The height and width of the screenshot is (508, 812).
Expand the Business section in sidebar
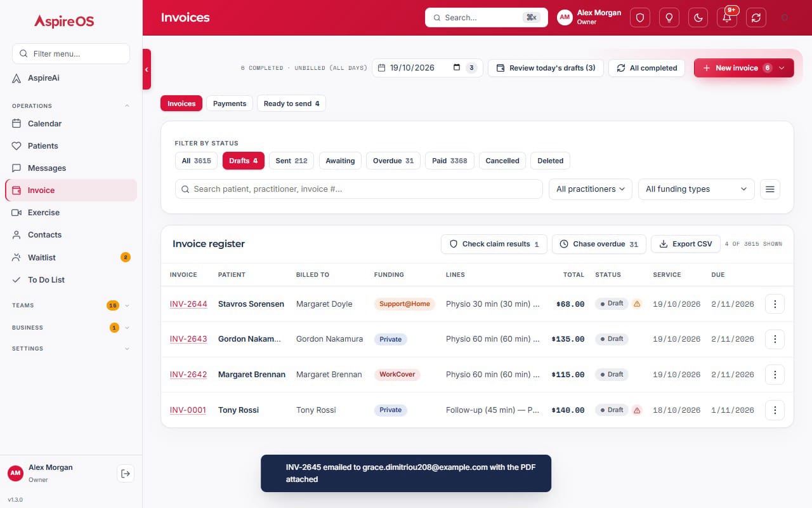pyautogui.click(x=127, y=328)
